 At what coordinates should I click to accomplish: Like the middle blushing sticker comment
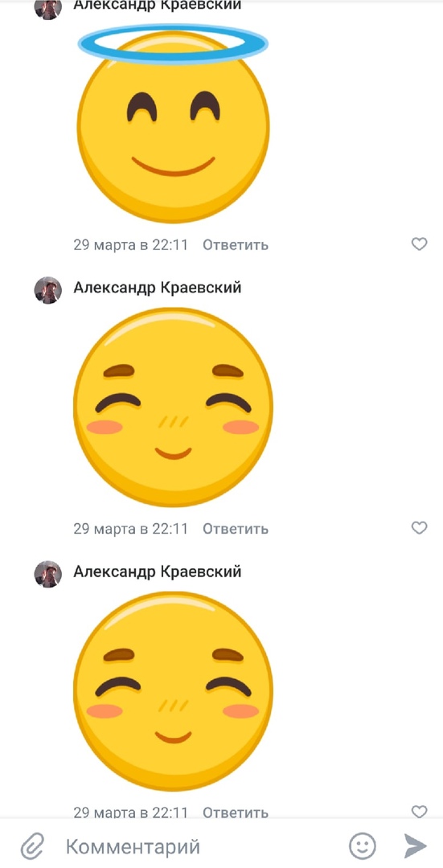tap(419, 527)
